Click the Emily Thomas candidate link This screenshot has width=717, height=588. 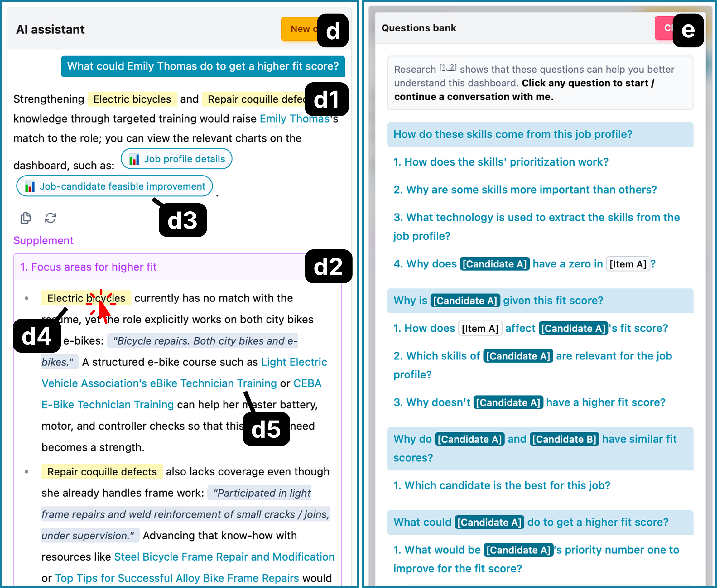(295, 118)
